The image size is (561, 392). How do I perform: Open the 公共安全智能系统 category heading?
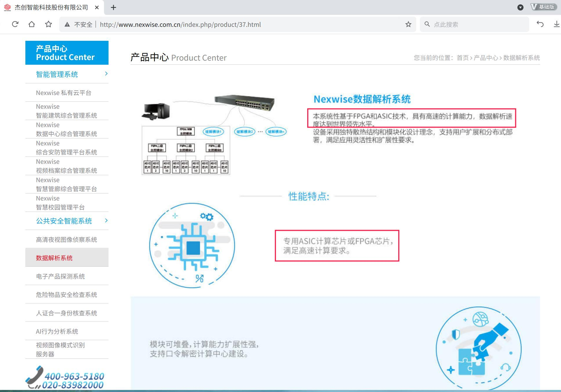tap(64, 221)
